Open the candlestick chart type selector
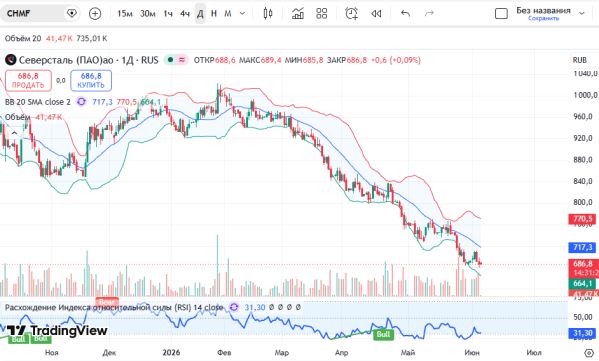The height and width of the screenshot is (361, 599). (x=268, y=14)
